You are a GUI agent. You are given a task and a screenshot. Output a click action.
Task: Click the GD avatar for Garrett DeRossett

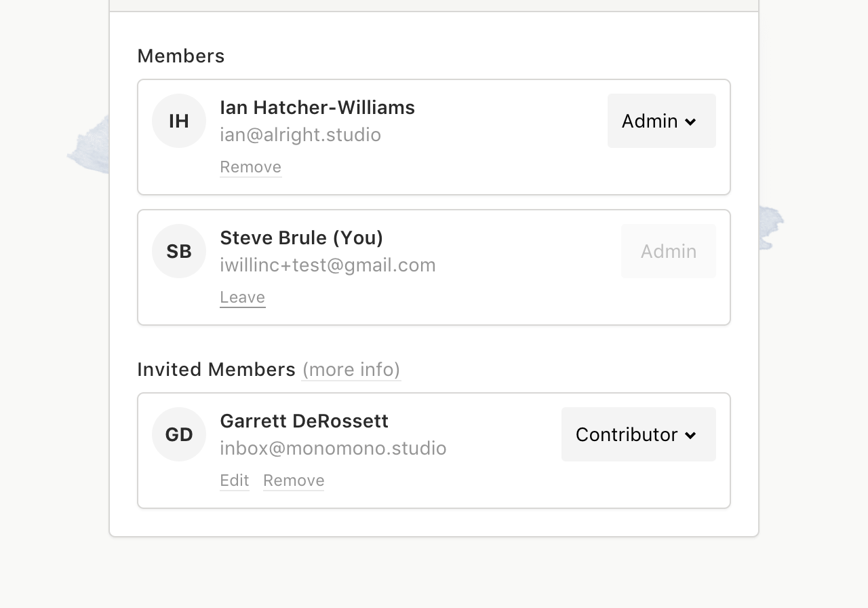click(x=179, y=434)
